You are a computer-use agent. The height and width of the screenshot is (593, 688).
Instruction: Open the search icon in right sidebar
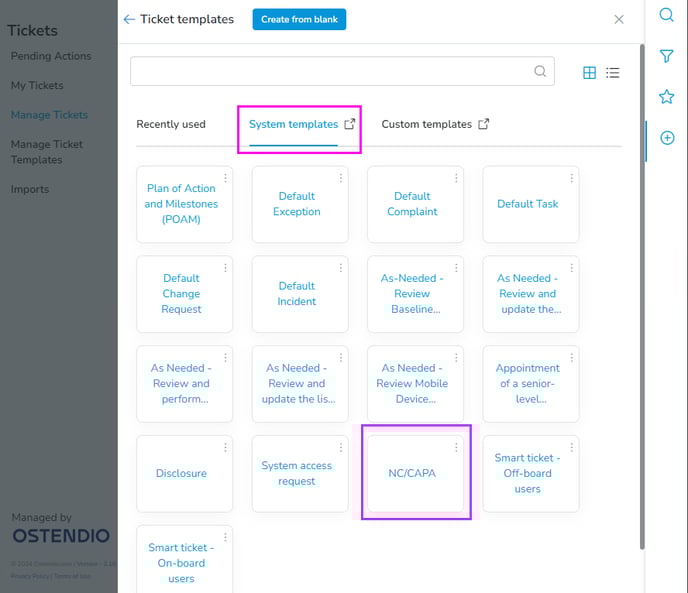[x=666, y=15]
